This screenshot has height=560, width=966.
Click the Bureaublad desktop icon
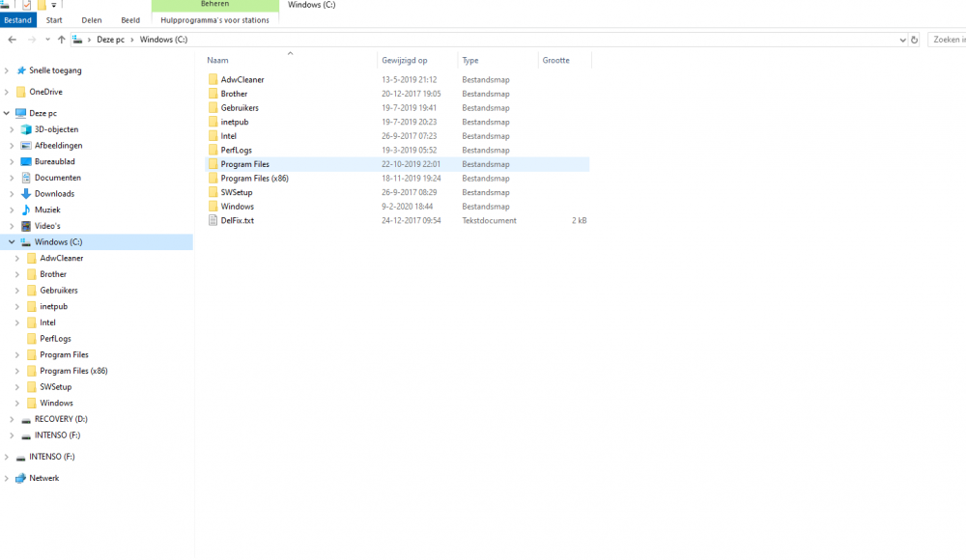click(x=26, y=161)
